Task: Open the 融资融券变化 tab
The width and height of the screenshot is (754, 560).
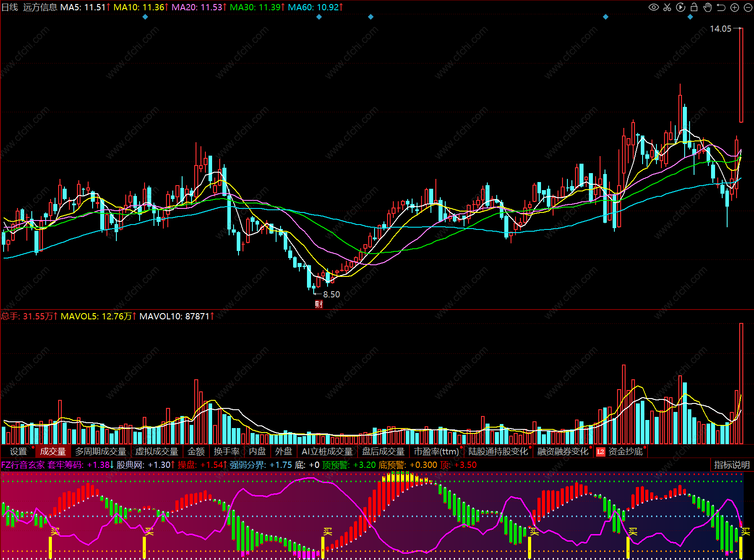Action: [x=563, y=452]
